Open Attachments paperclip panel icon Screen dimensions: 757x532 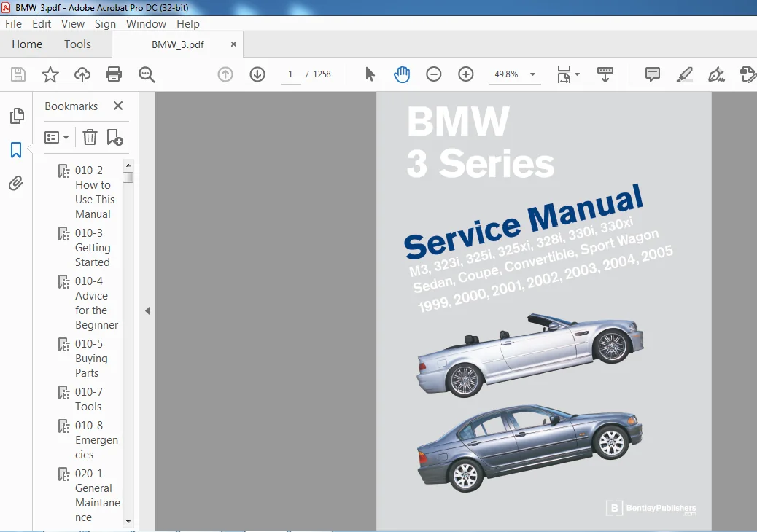coord(16,183)
